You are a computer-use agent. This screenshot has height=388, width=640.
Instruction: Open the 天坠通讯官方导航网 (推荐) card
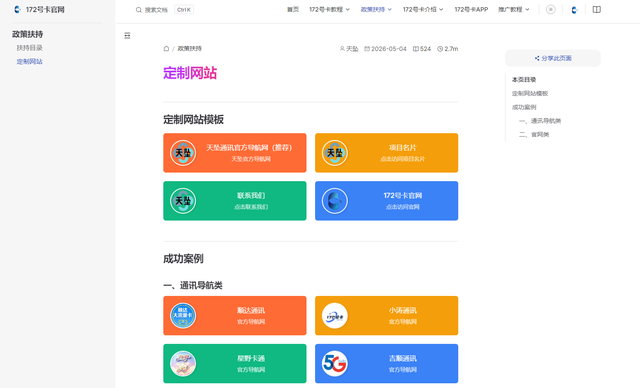[235, 153]
